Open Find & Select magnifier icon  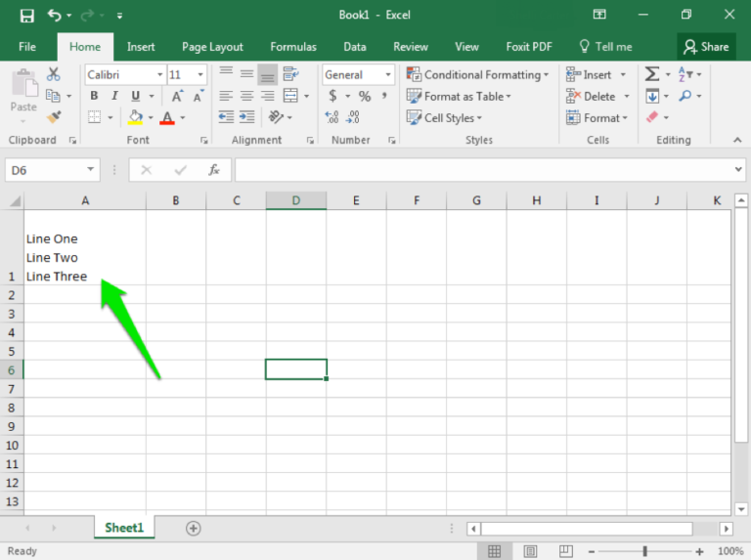point(685,96)
